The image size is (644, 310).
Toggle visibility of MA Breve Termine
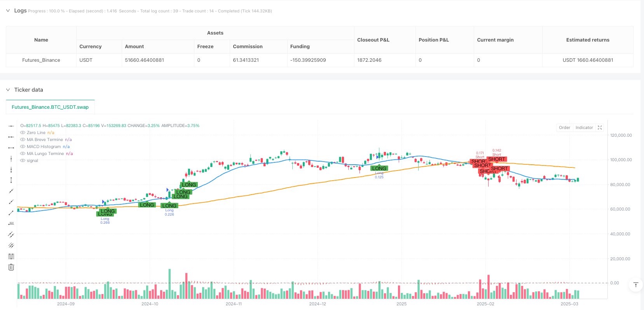point(23,140)
